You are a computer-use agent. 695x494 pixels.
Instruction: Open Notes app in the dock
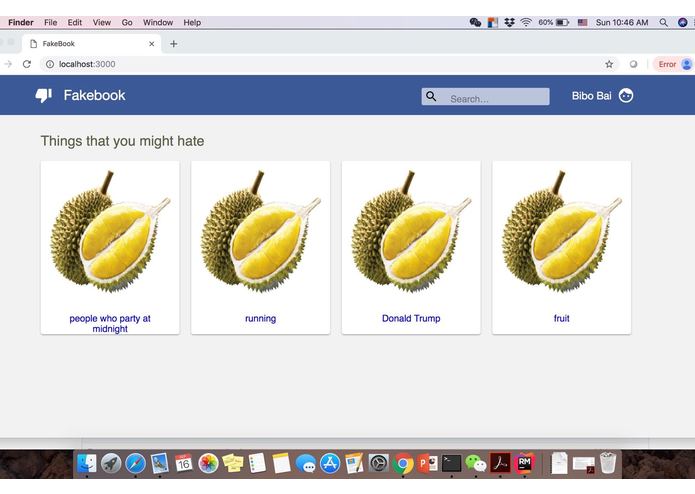click(281, 463)
